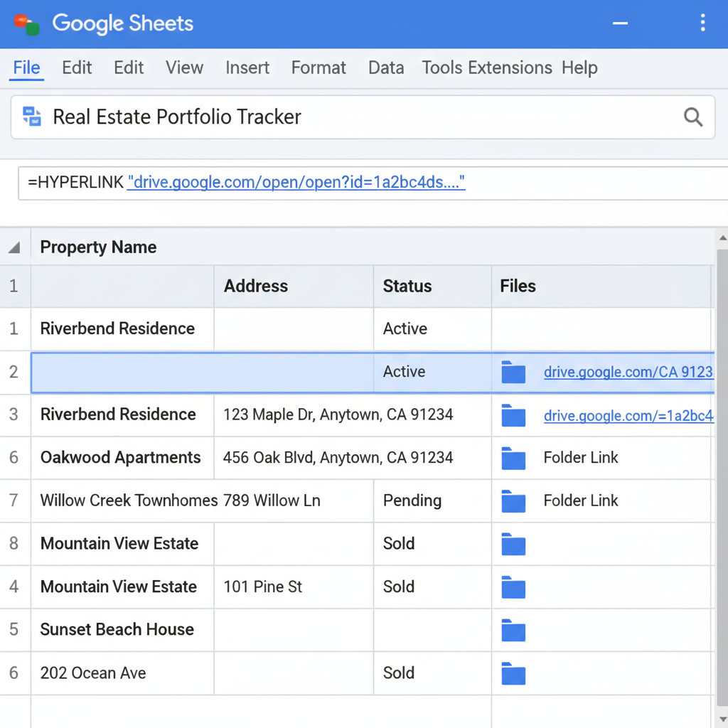Click the drive.google.com link for Riverbend Residence row 3
Screen dimensions: 728x728
628,415
